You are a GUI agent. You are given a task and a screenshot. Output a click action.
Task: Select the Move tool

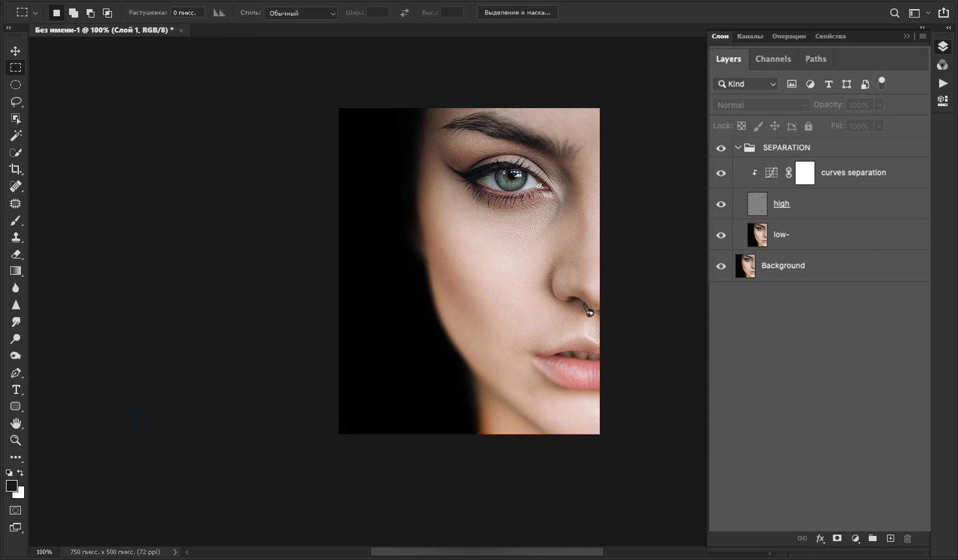point(15,50)
